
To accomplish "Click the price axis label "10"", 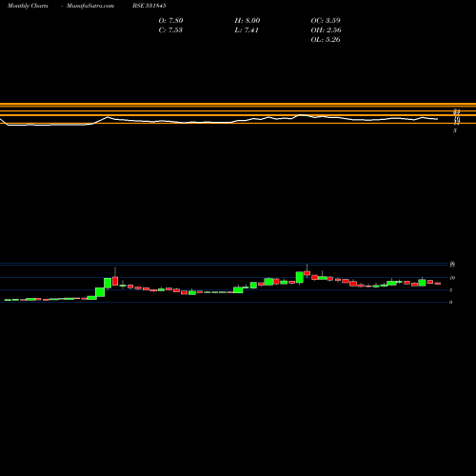I will (452, 278).
